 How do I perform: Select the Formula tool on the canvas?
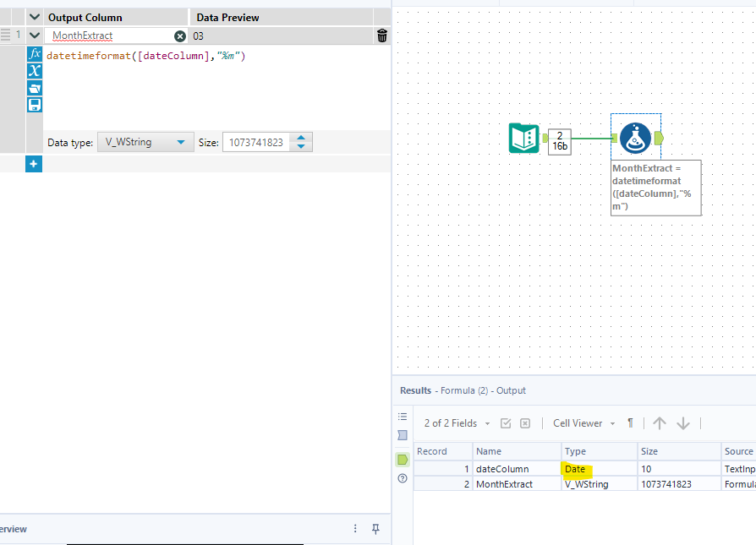click(x=636, y=137)
